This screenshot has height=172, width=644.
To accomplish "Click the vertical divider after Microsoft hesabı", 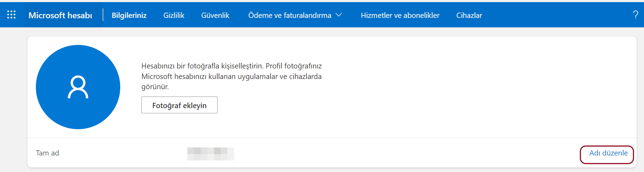I will coord(103,15).
